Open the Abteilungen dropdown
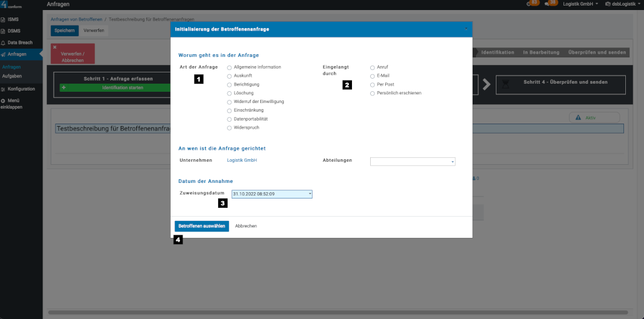Viewport: 644px width, 319px height. click(x=413, y=162)
